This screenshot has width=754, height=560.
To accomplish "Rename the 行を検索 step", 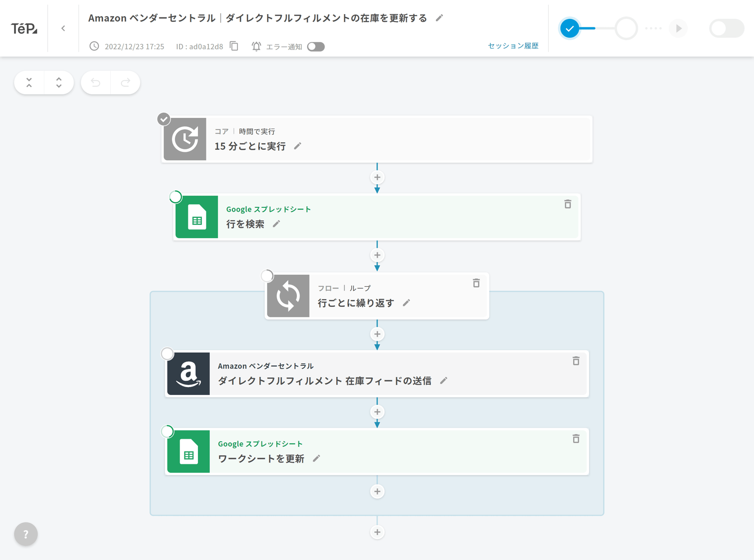I will (x=276, y=224).
